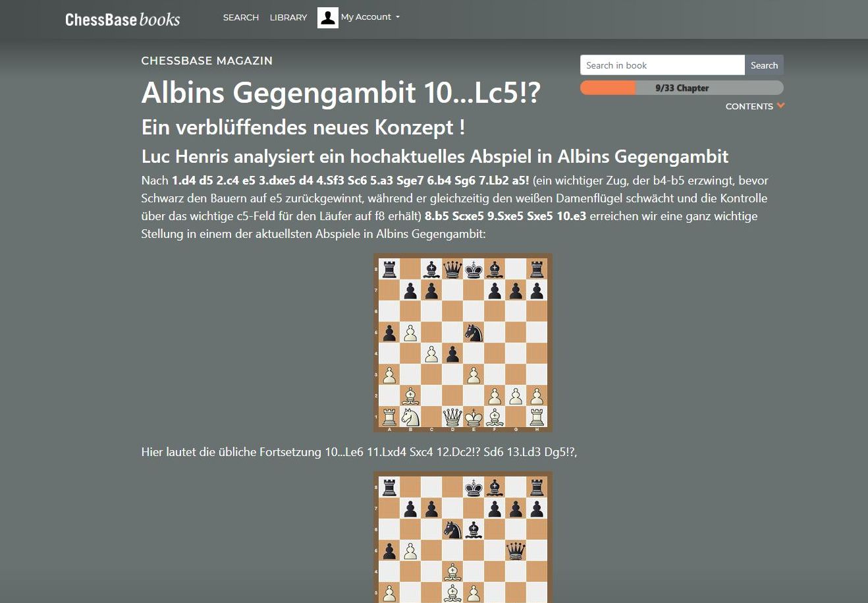The image size is (868, 603).
Task: Select the black king on e8
Action: (474, 270)
